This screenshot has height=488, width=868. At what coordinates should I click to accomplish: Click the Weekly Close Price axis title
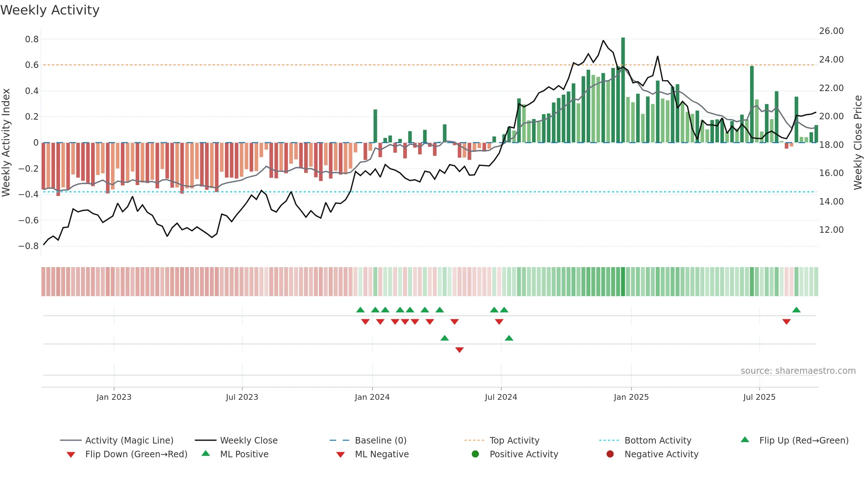(858, 143)
